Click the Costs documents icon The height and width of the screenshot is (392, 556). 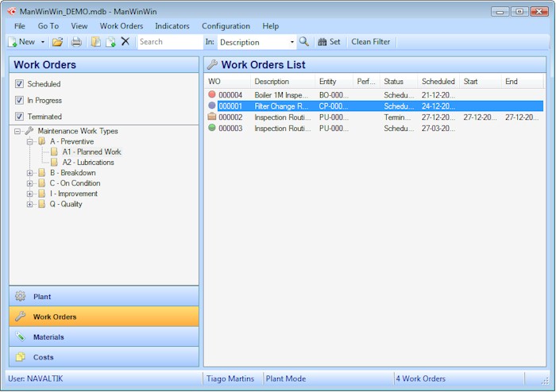click(20, 356)
